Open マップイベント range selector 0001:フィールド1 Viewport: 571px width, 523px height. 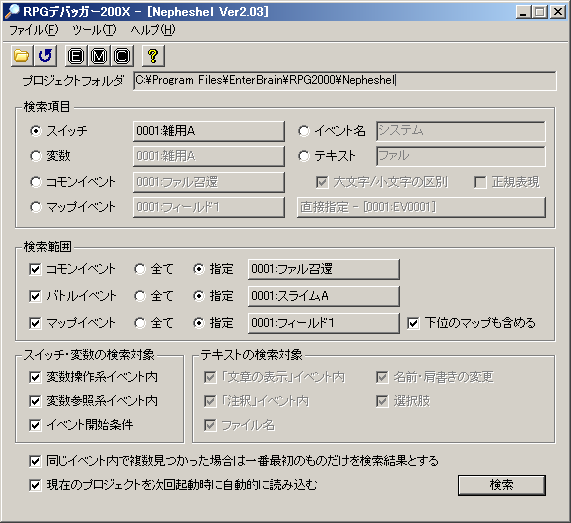(x=324, y=323)
